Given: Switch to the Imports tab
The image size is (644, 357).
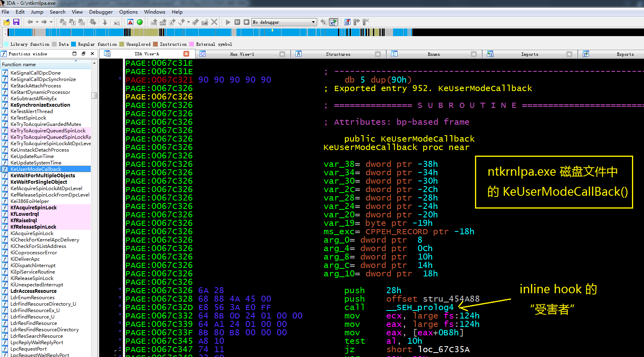Looking at the screenshot, I should tap(530, 54).
